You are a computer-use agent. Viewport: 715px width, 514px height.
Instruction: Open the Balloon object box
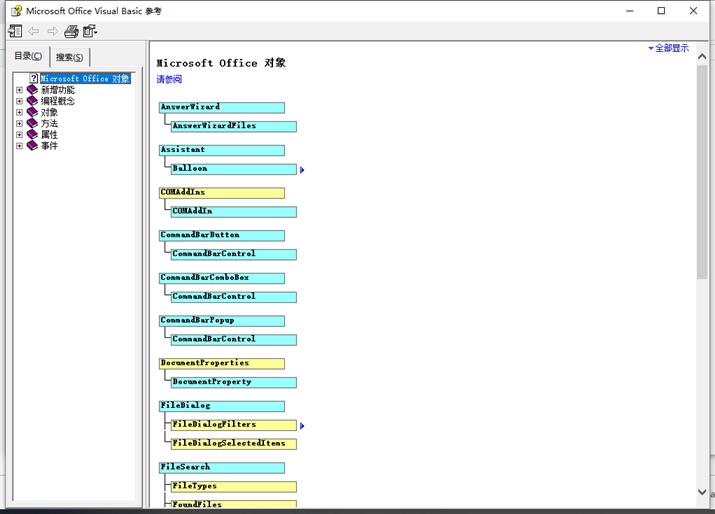234,169
